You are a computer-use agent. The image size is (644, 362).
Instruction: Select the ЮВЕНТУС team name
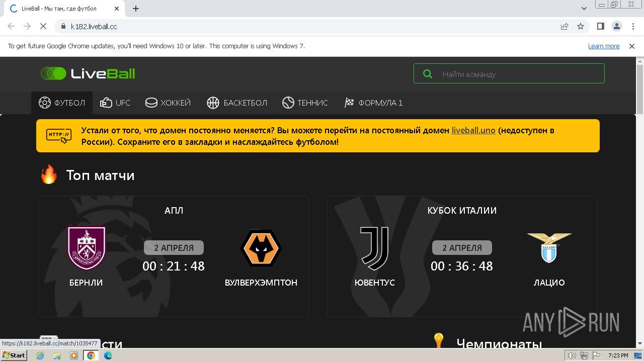click(x=375, y=283)
